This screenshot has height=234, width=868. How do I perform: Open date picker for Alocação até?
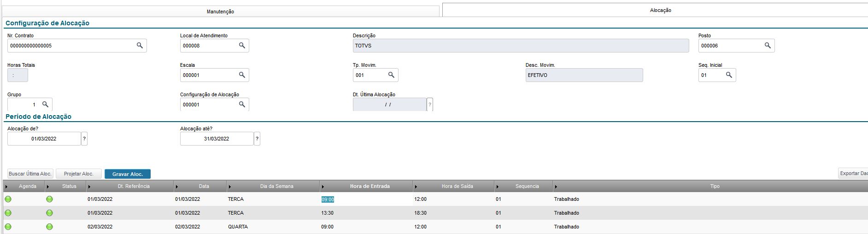(257, 139)
